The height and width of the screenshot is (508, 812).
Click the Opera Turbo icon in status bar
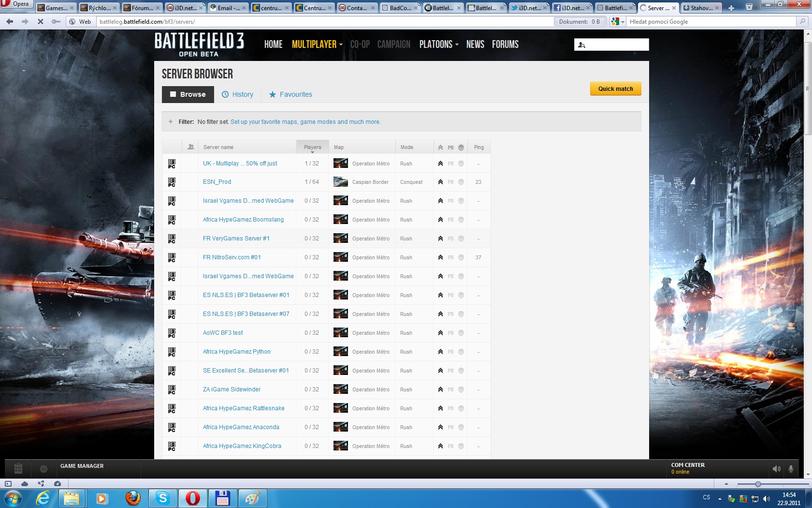58,483
